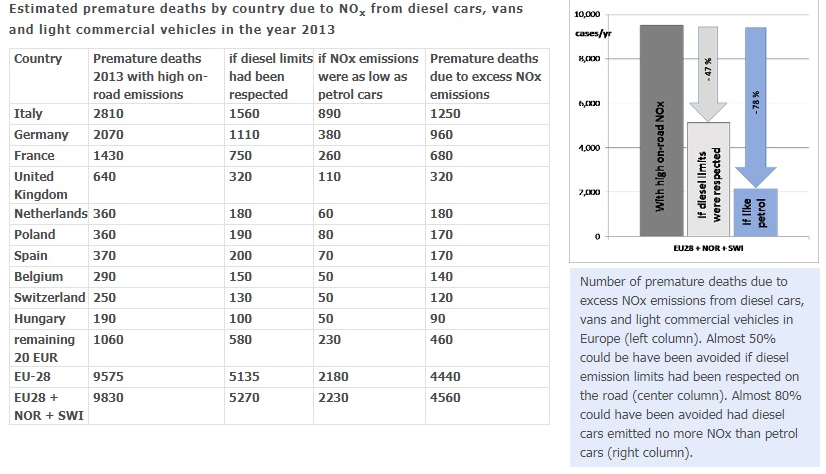The height and width of the screenshot is (474, 826).
Task: Click the 580 value for remaining countries
Action: click(240, 340)
